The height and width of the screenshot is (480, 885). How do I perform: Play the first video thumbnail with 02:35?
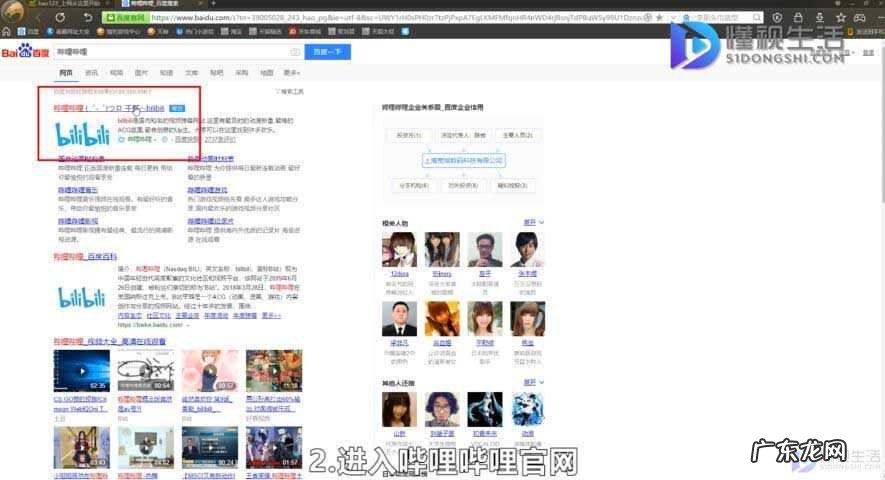[x=82, y=371]
